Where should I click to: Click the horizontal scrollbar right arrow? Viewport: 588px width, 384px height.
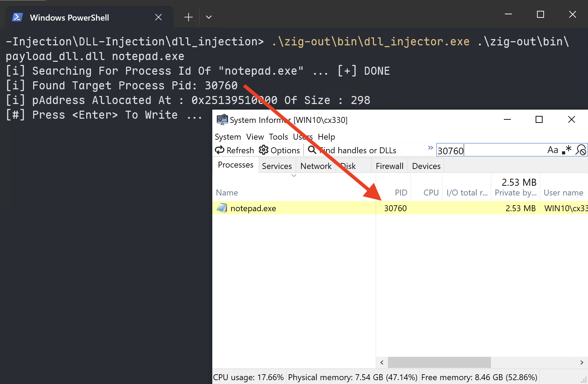pos(582,362)
